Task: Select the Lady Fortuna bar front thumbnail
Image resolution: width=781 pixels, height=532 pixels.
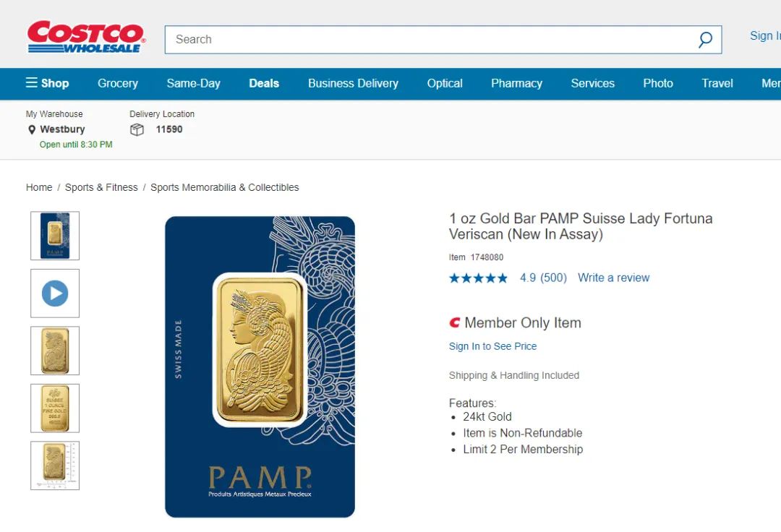Action: point(55,351)
